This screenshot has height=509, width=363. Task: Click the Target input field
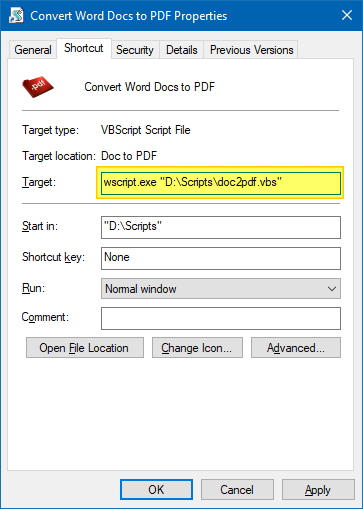[221, 183]
